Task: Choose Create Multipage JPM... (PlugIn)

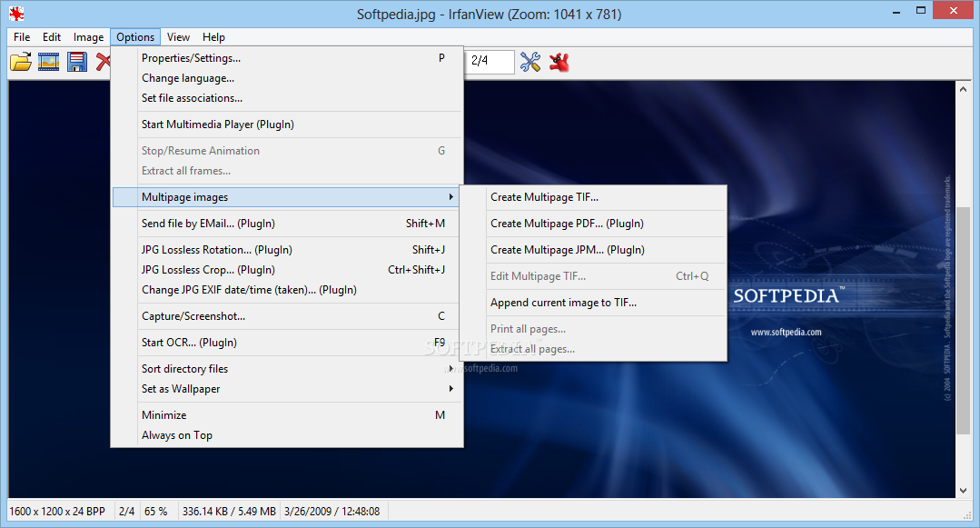Action: coord(594,250)
